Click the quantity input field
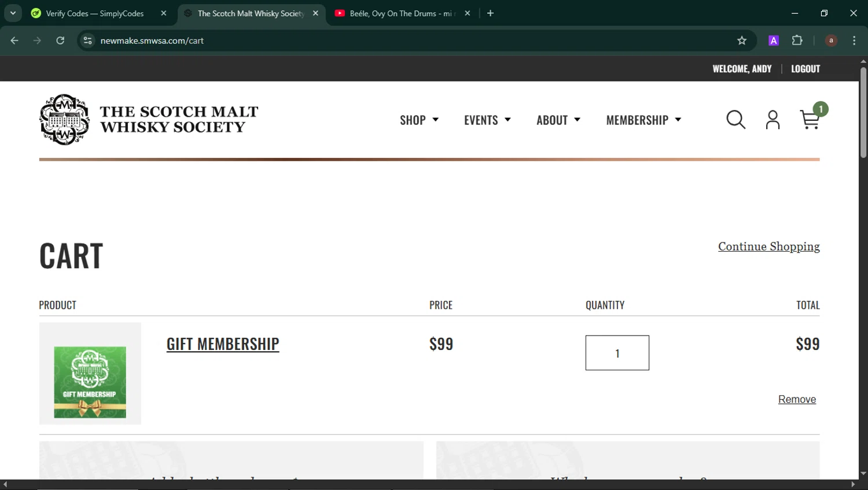The image size is (868, 490). (x=617, y=353)
